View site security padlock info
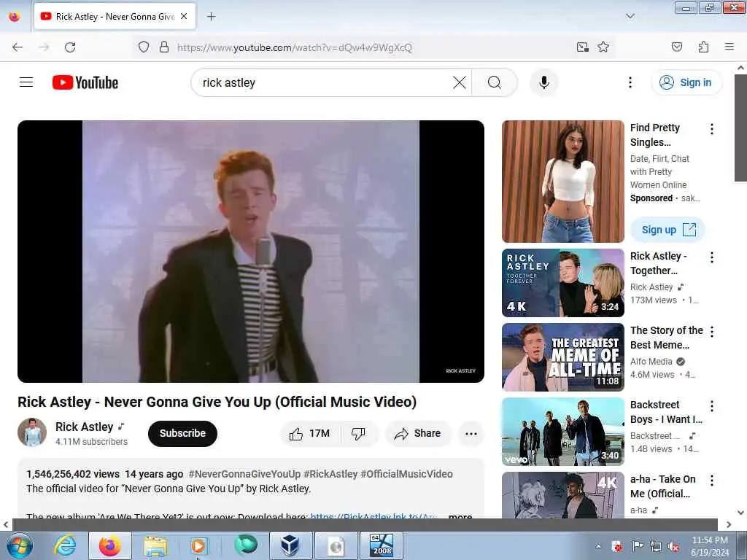The image size is (747, 560). tap(164, 47)
